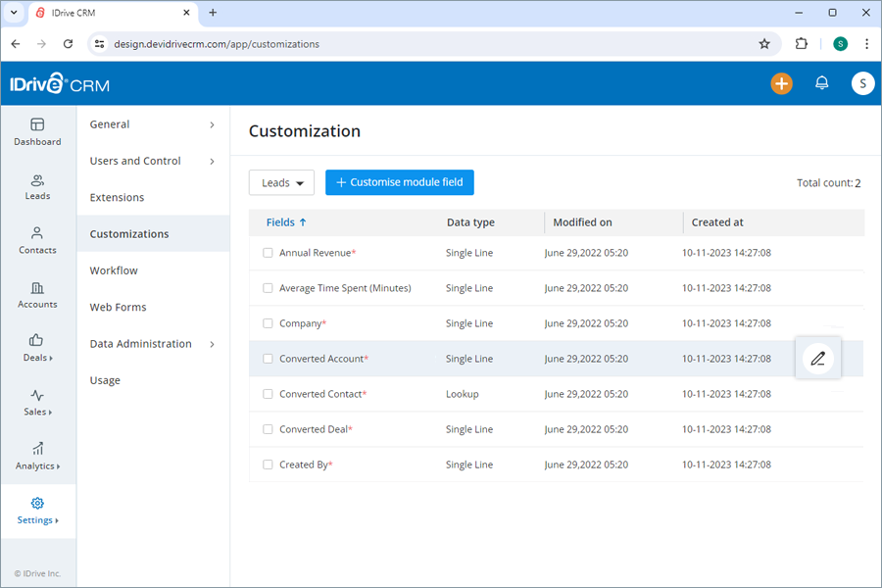Expand the Users and Control section
Viewport: 882px width, 588px height.
coord(153,161)
